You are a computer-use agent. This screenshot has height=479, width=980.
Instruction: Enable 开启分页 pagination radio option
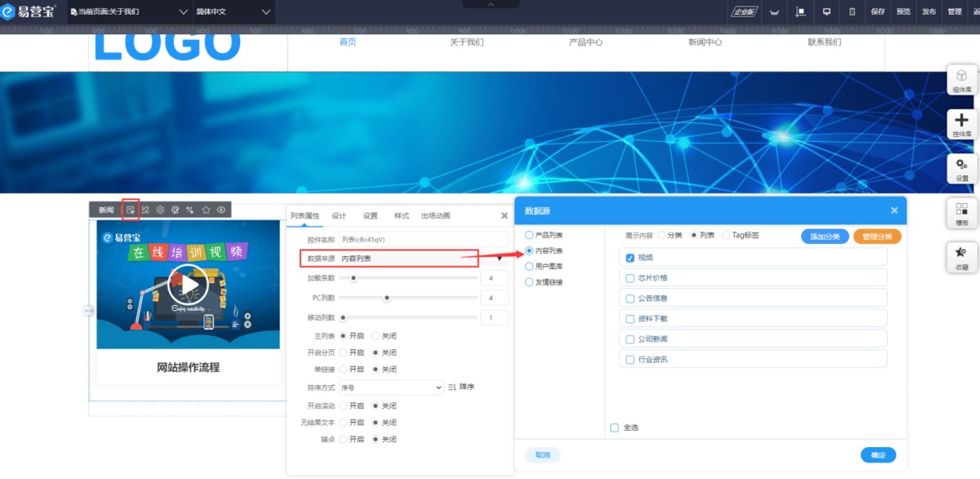pos(343,353)
